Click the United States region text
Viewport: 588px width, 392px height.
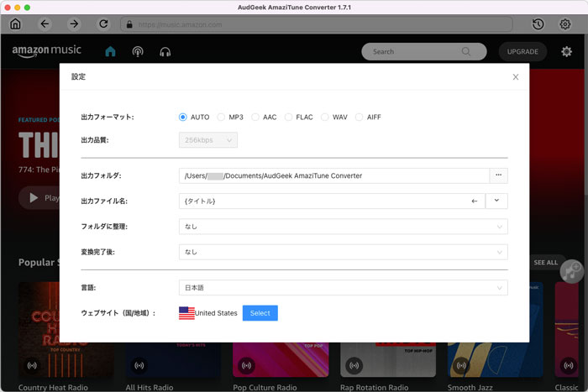click(x=216, y=313)
